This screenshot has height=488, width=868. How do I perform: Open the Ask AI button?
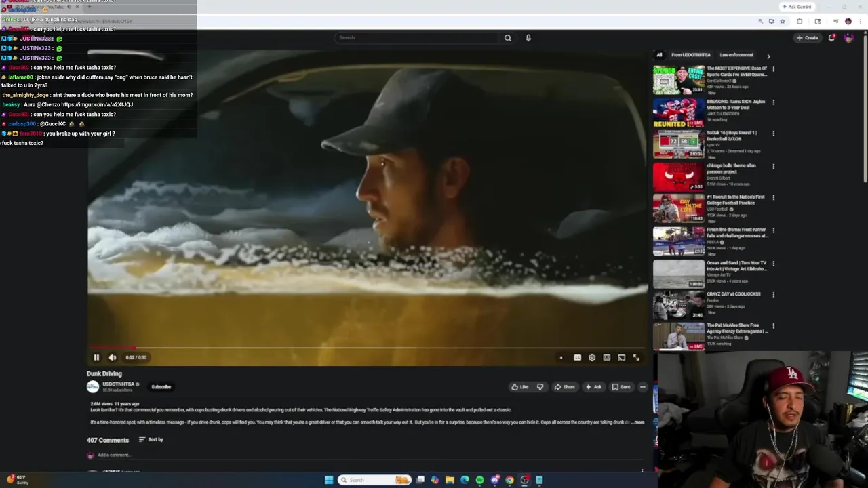point(593,387)
